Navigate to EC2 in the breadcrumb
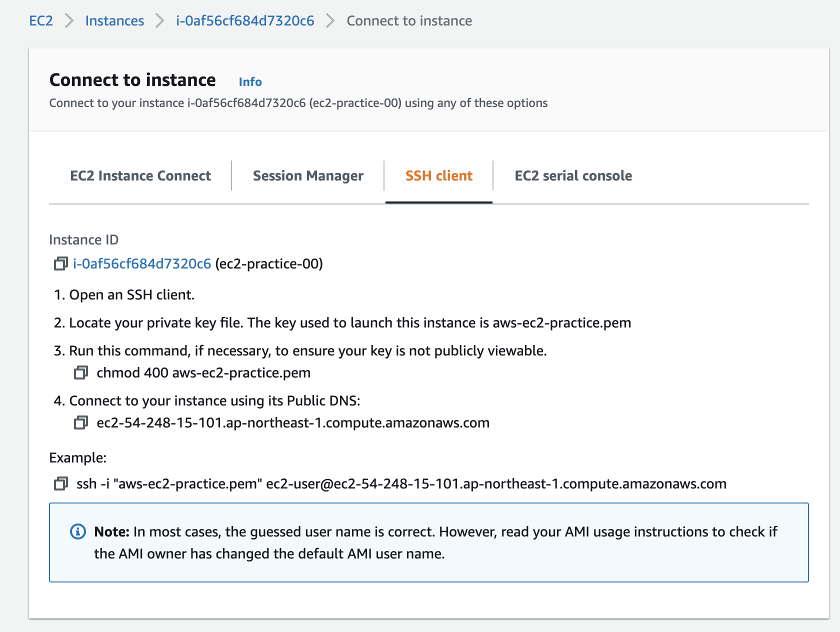The height and width of the screenshot is (632, 840). [x=41, y=21]
